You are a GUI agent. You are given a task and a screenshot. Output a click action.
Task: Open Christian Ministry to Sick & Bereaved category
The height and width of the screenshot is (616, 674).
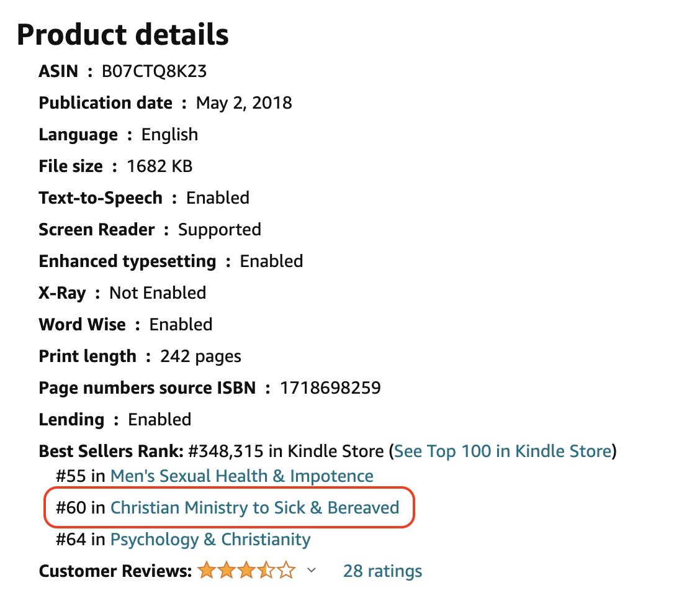tap(254, 507)
